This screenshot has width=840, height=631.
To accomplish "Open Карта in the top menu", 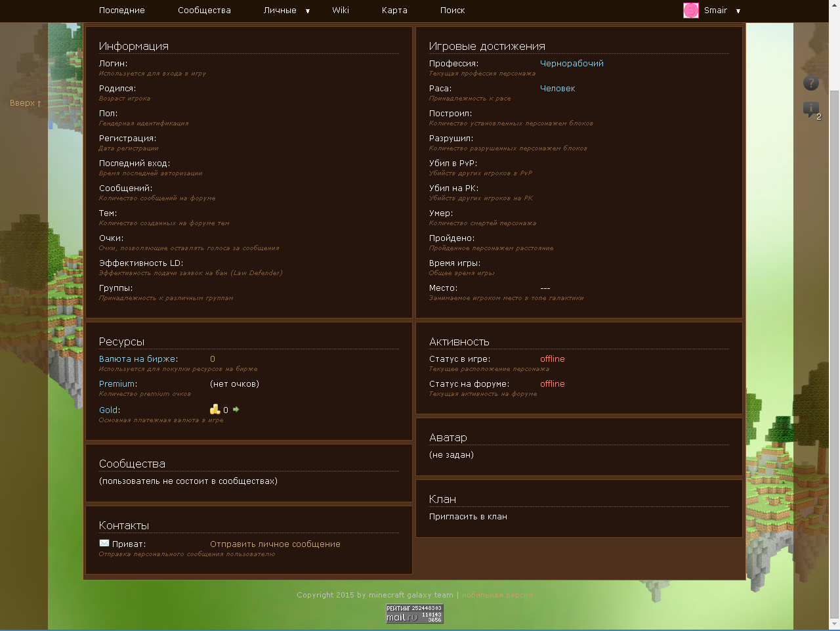I will pyautogui.click(x=394, y=11).
